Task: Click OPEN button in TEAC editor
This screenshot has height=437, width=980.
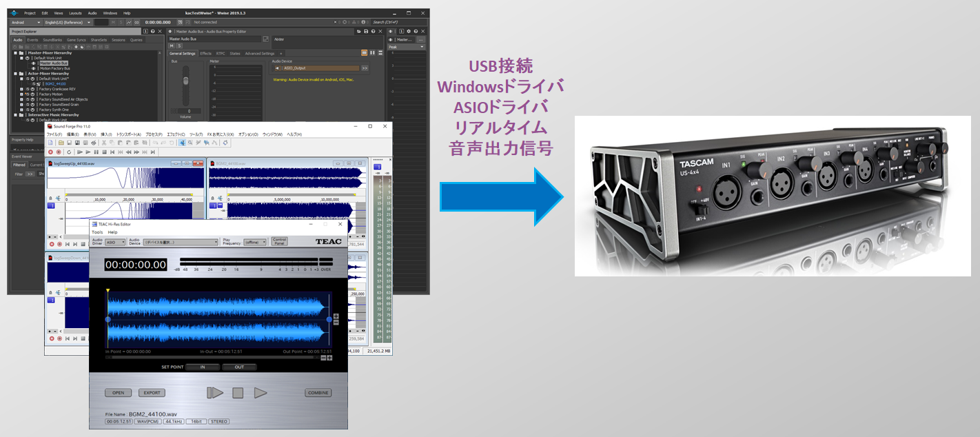Action: pyautogui.click(x=118, y=393)
